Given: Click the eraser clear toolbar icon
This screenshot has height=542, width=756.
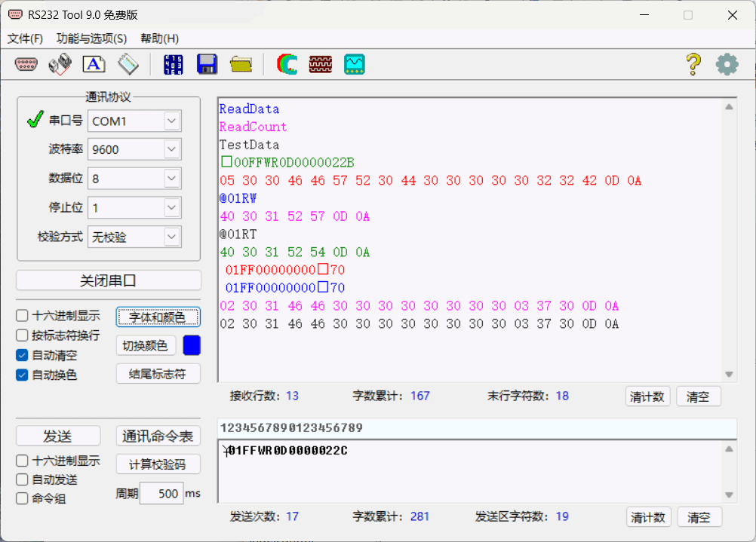Looking at the screenshot, I should click(128, 64).
